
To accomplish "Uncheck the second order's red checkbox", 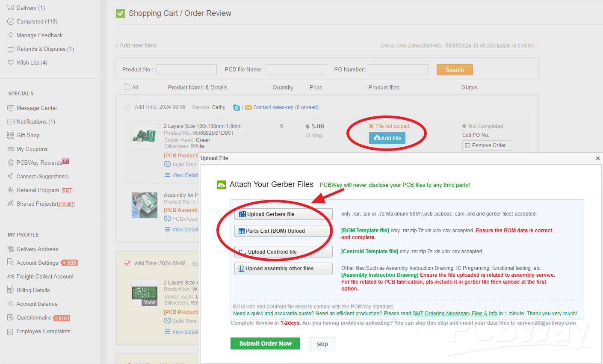I will [x=127, y=263].
